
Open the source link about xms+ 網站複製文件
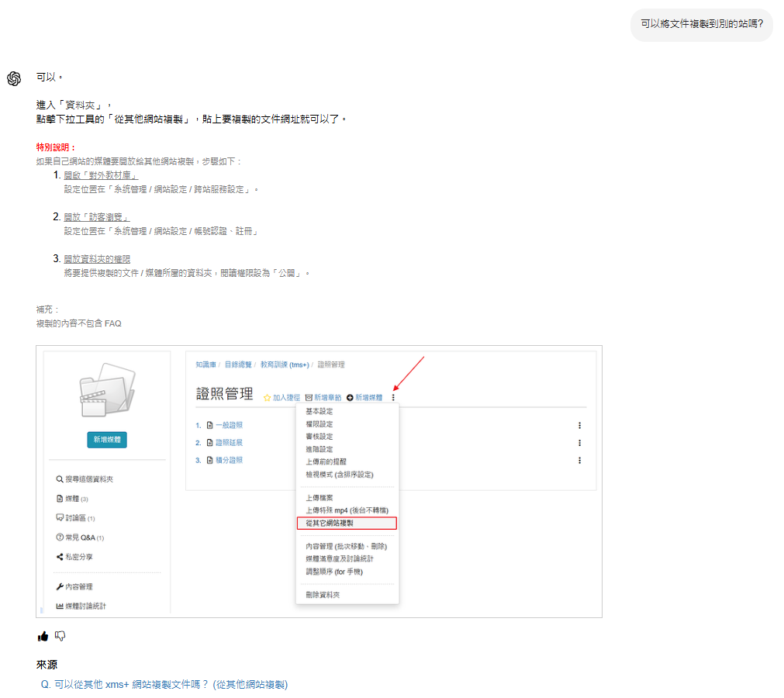click(164, 685)
